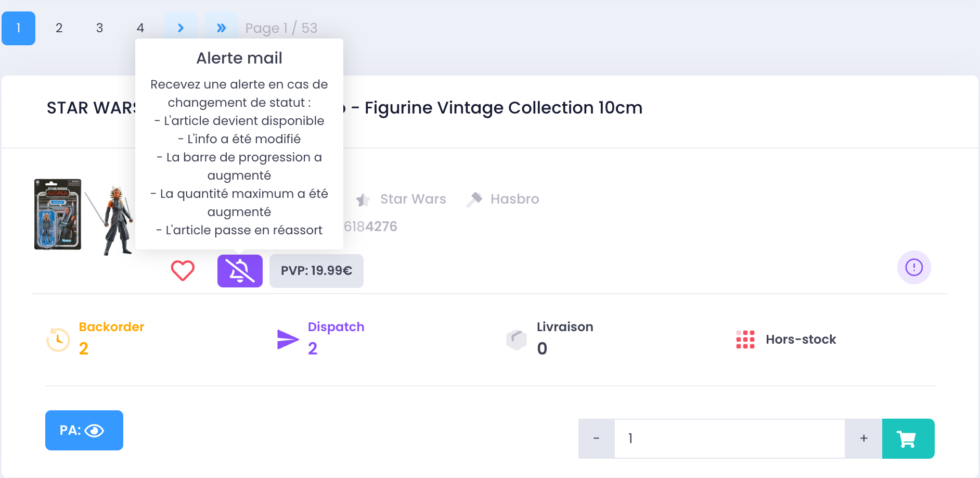Click the quantity input field
This screenshot has height=478, width=980.
[x=730, y=438]
